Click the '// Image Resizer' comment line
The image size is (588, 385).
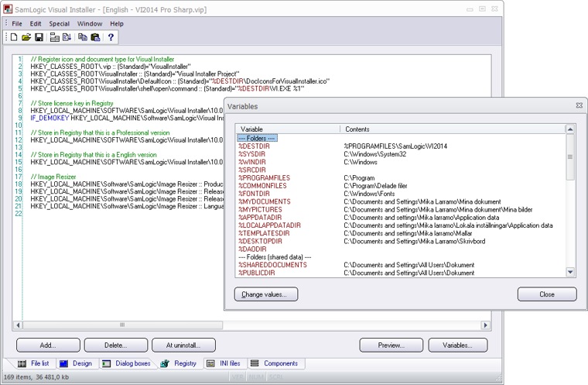53,177
